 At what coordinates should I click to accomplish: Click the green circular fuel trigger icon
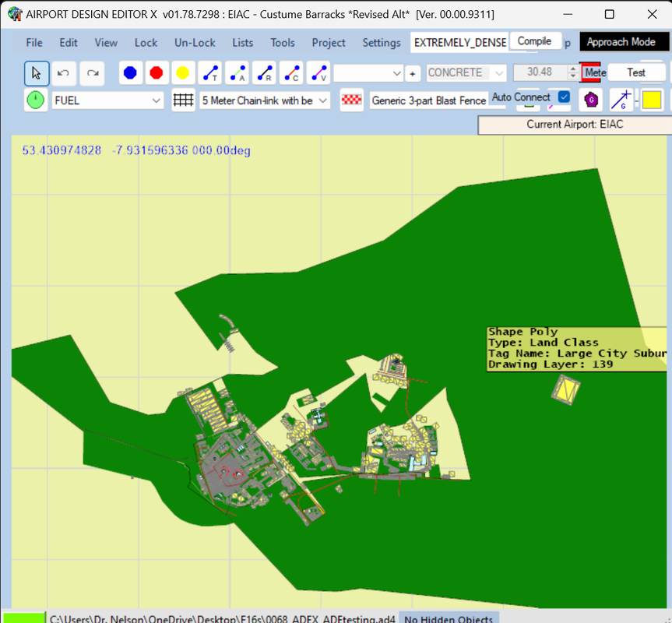click(x=36, y=100)
